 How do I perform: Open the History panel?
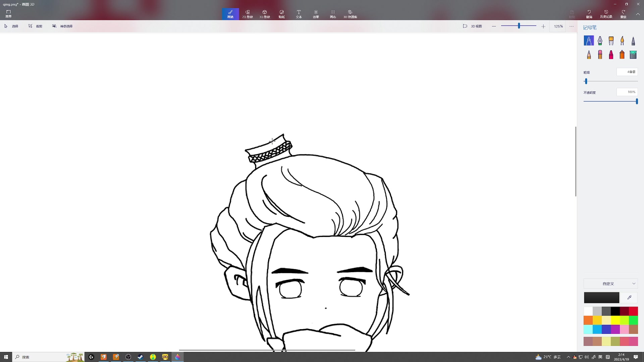606,14
